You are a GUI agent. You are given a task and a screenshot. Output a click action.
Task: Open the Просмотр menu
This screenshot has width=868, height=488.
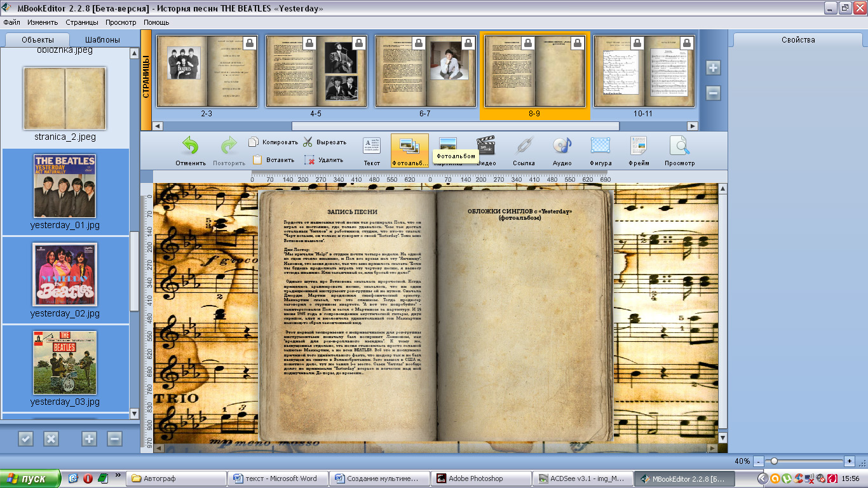[121, 22]
